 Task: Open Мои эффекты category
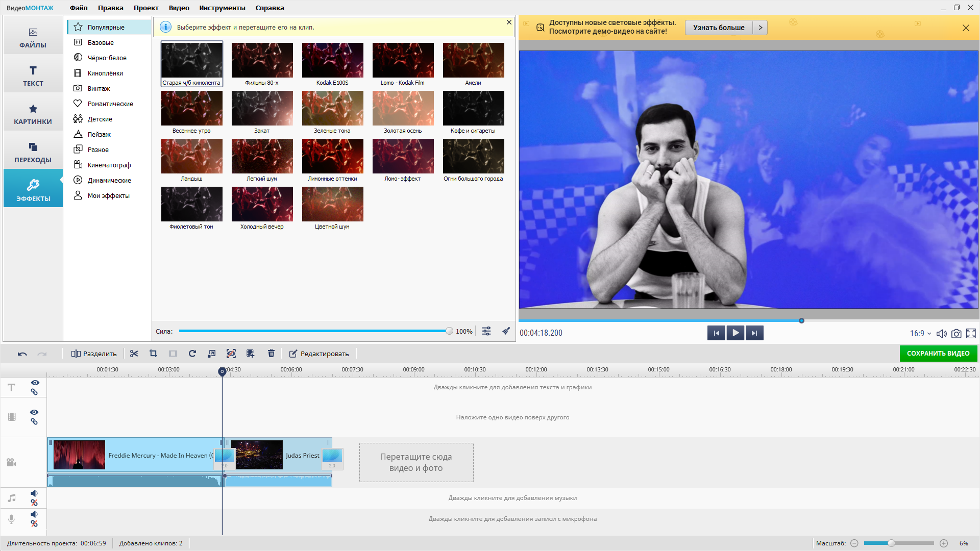coord(109,195)
